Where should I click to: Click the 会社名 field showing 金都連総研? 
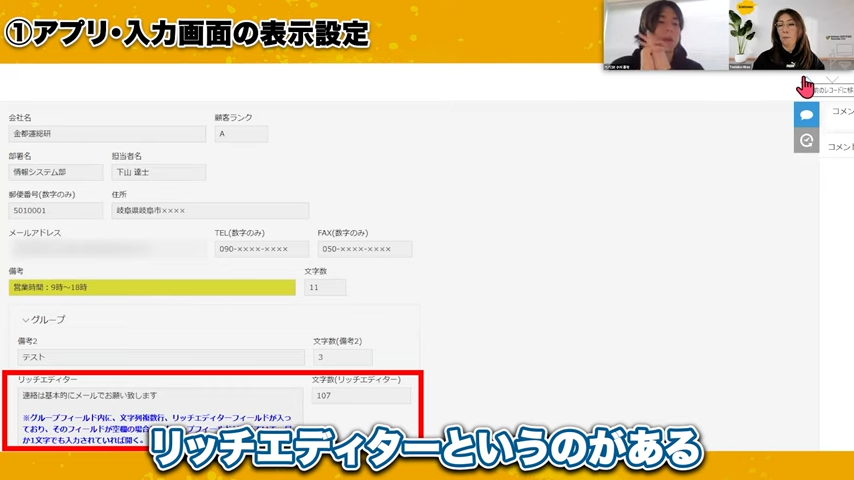pos(107,133)
